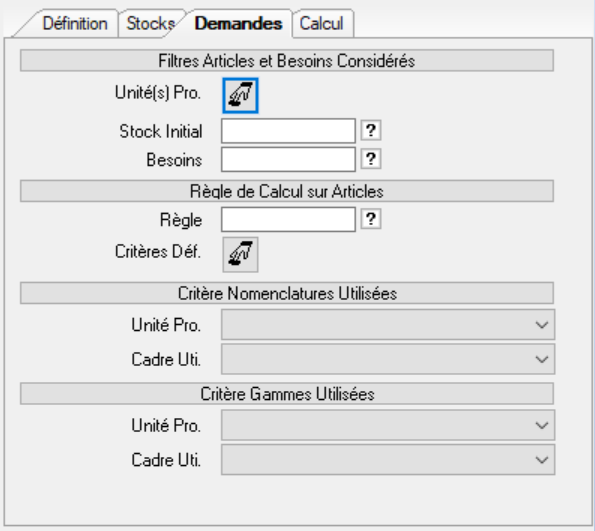
Task: Click the Critère Nomenclatures Utilisées header
Action: coord(287,293)
